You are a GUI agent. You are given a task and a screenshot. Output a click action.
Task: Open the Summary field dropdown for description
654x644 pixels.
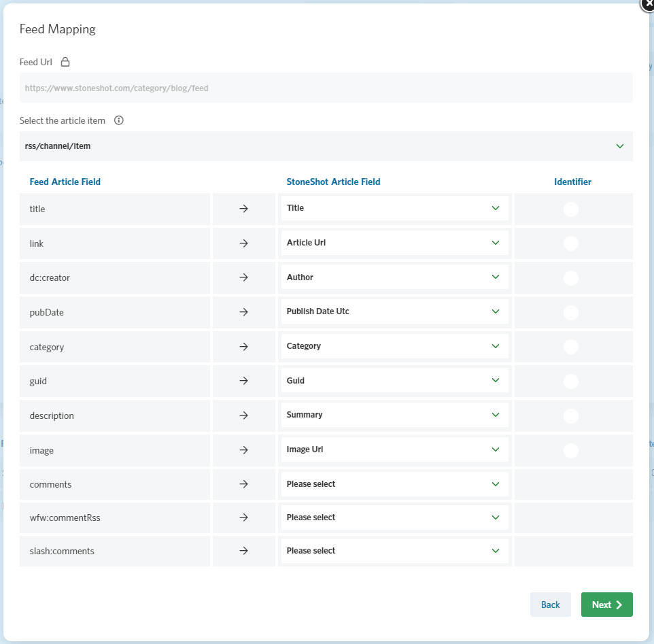(394, 415)
